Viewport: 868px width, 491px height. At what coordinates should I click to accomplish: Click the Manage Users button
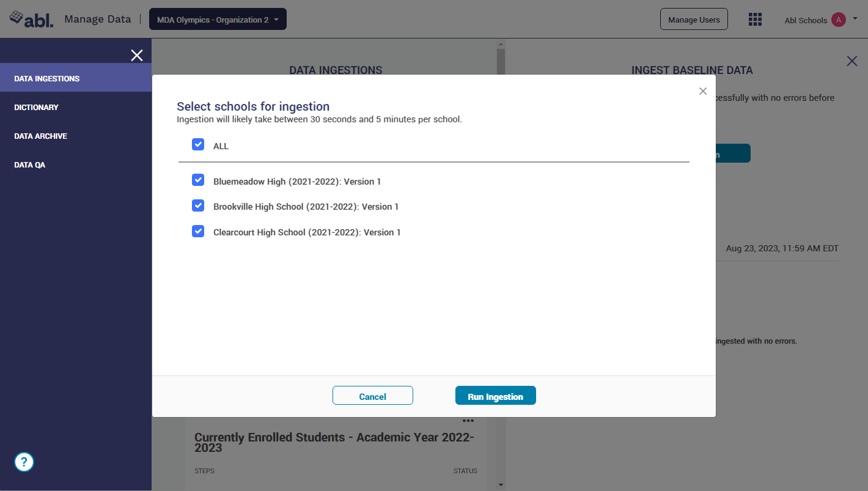(x=694, y=20)
